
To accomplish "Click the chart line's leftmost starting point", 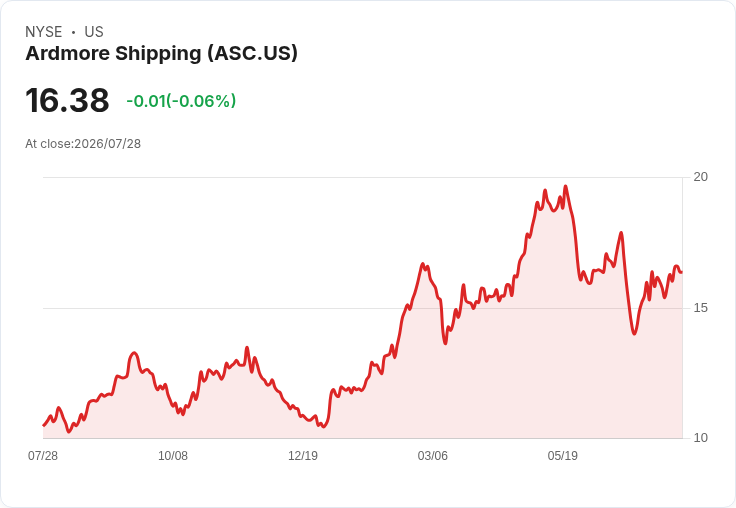I will pyautogui.click(x=44, y=425).
